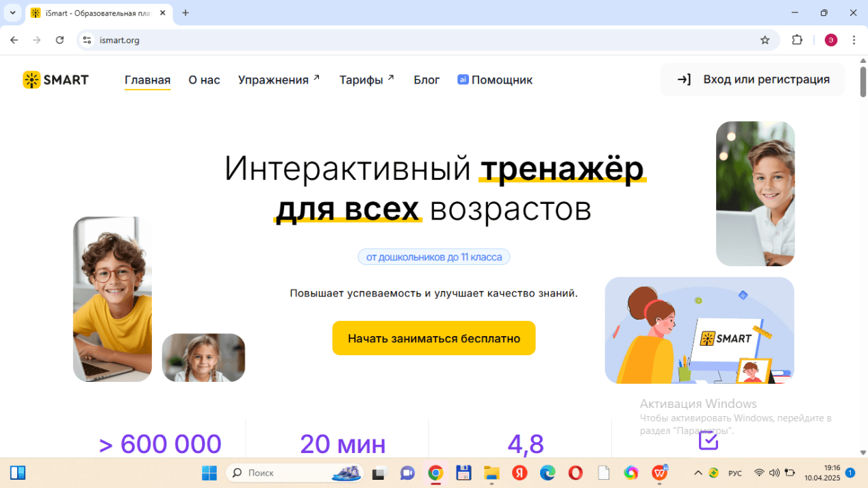
Task: Open the Упражнения menu link
Action: (x=279, y=80)
